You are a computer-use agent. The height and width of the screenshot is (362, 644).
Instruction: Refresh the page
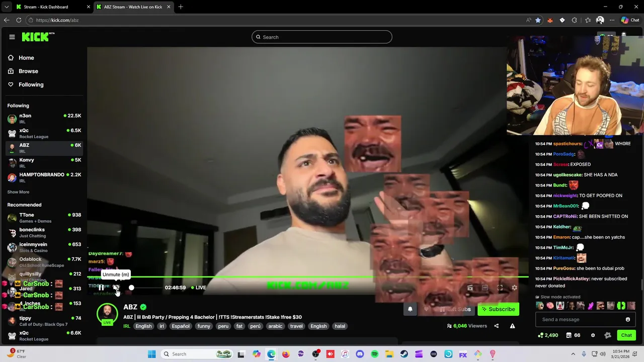click(x=19, y=20)
